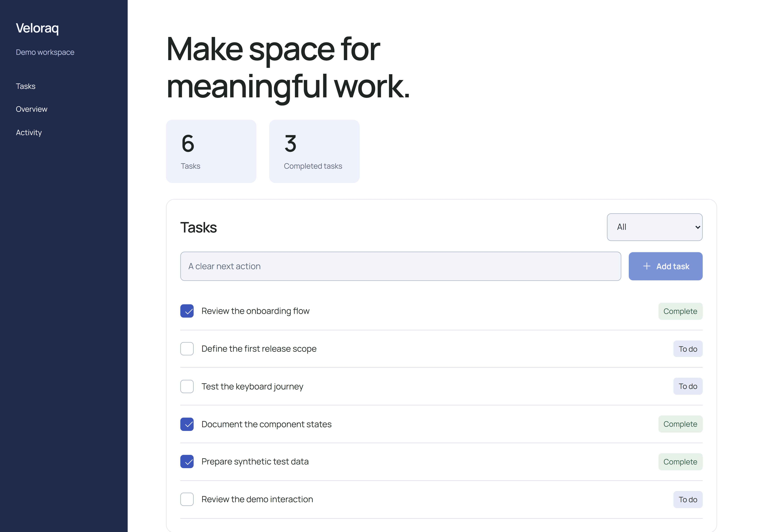766x532 pixels.
Task: Mark Review the demo interaction as done
Action: pos(187,499)
